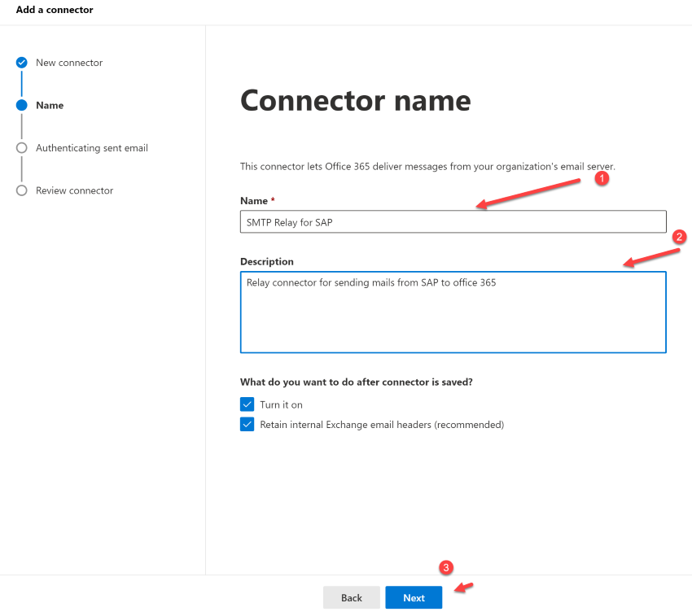This screenshot has height=616, width=692.
Task: Click the empty circle beside Review connector
Action: click(22, 190)
